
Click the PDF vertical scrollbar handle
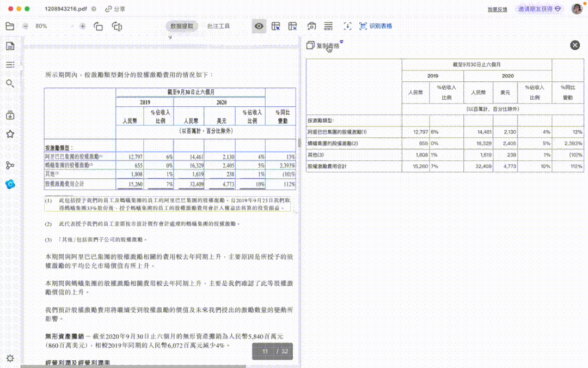(x=299, y=142)
